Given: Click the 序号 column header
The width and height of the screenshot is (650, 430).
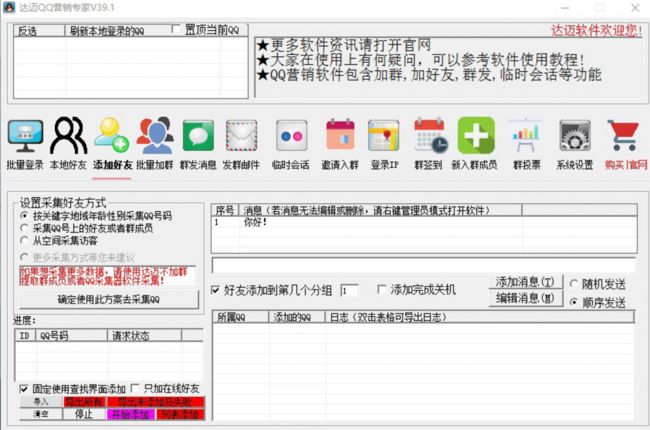Looking at the screenshot, I should tap(225, 210).
